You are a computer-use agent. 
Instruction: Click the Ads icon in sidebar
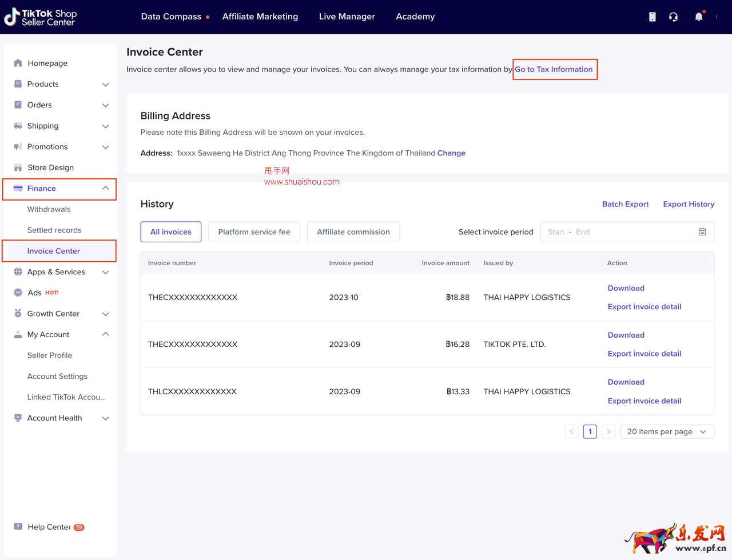pos(18,293)
